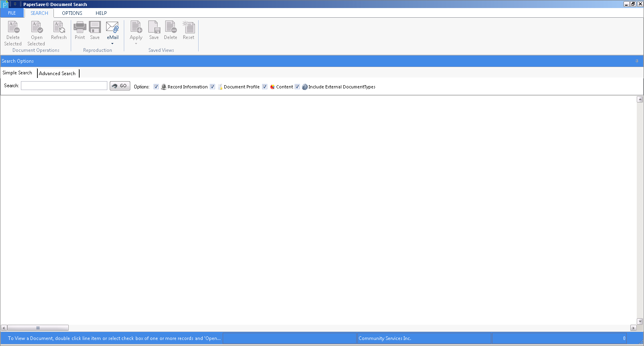The height and width of the screenshot is (346, 644).
Task: Restore the window size
Action: tap(633, 4)
